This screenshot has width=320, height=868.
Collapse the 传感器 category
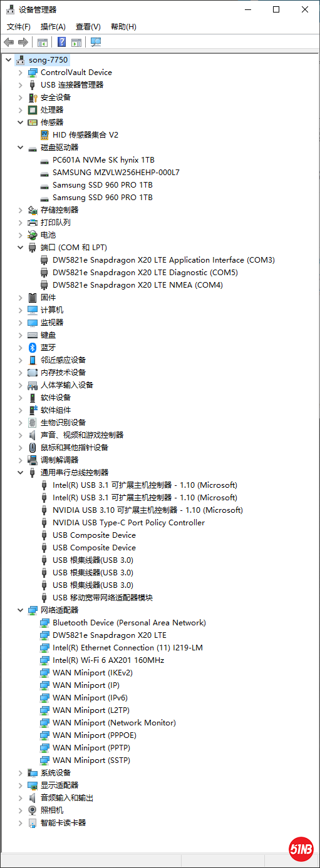coord(20,123)
